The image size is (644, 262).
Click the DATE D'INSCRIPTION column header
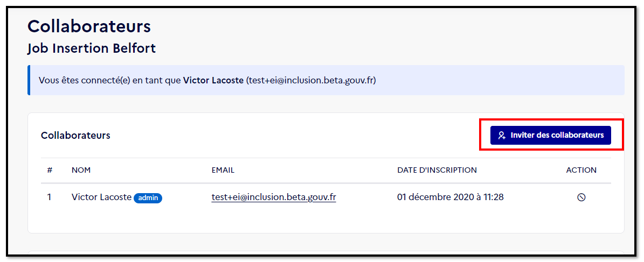click(437, 170)
